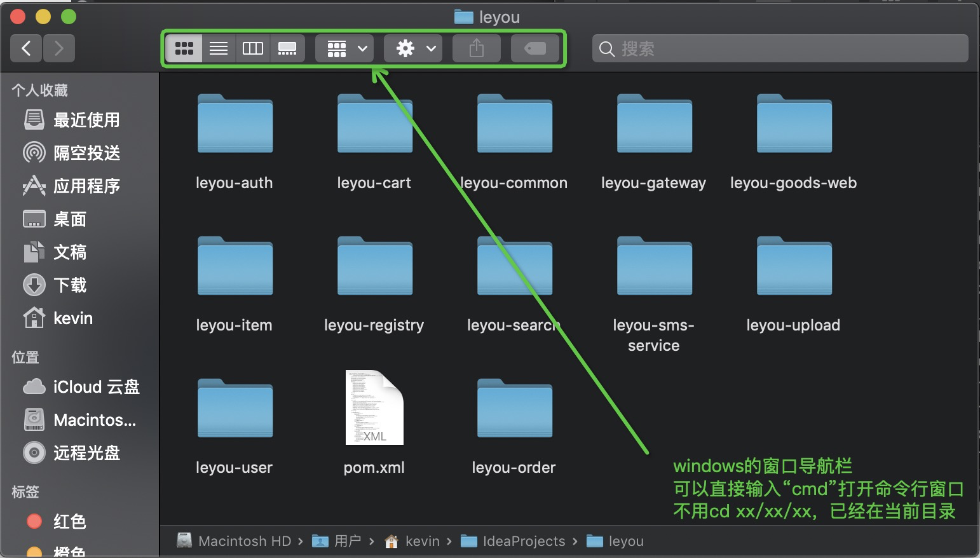The height and width of the screenshot is (558, 980).
Task: Click the pom.xml file name label
Action: tap(374, 468)
